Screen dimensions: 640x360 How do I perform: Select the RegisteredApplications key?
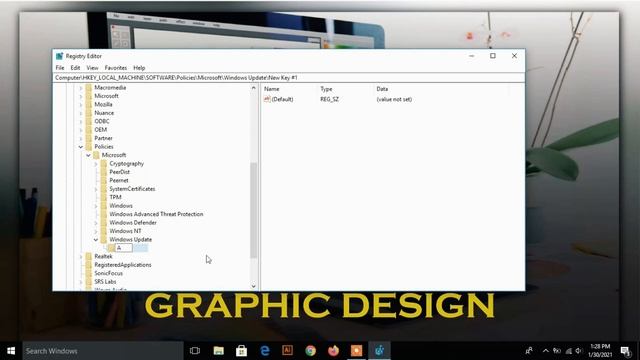[123, 265]
